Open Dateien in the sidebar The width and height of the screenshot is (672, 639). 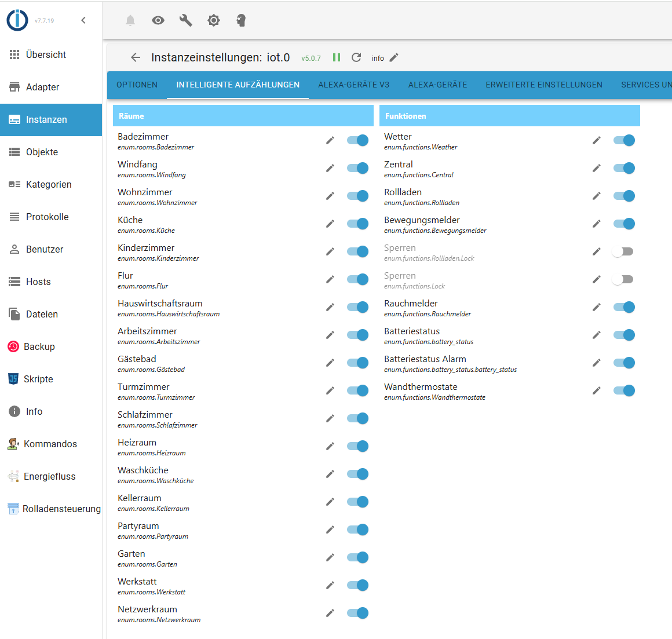51,314
